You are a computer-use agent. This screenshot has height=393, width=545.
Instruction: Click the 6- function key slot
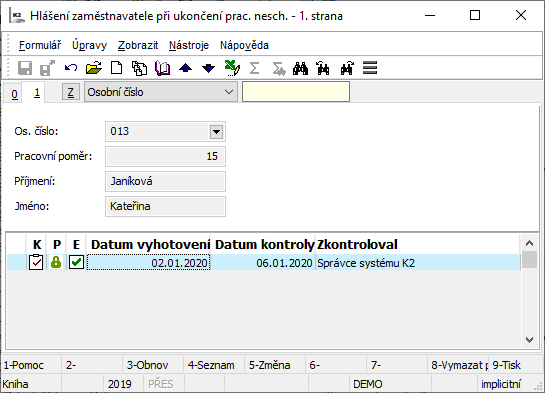click(336, 365)
